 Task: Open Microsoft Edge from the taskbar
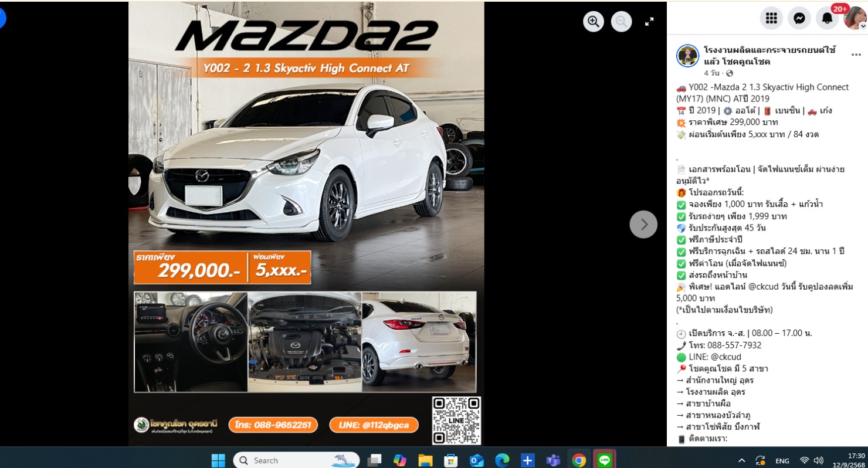[502, 460]
